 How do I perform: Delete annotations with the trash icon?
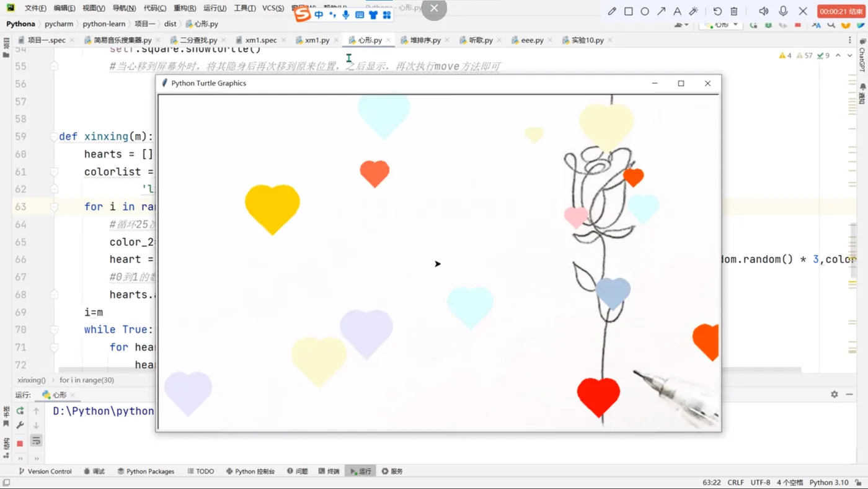(734, 11)
